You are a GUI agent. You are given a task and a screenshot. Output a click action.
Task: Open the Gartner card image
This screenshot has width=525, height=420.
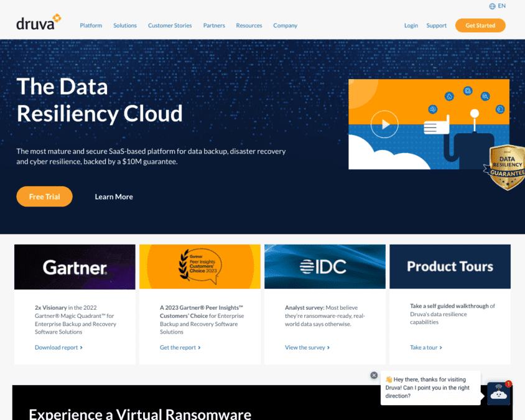point(75,267)
